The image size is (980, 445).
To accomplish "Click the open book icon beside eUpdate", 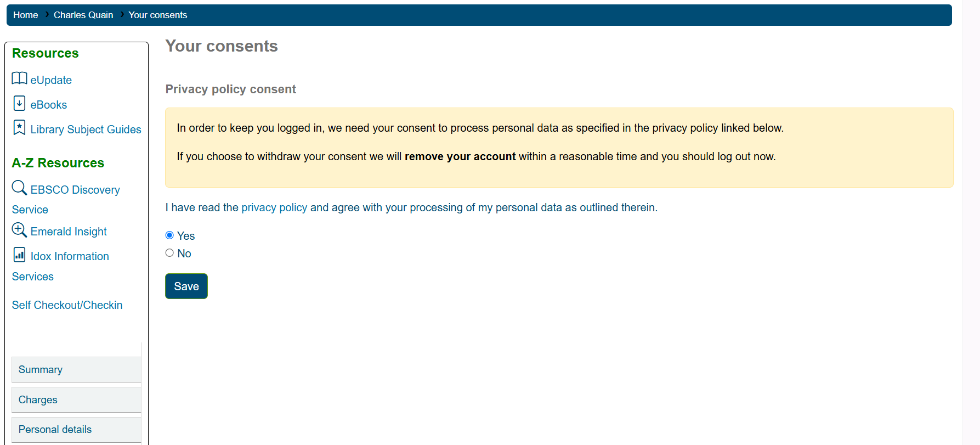I will click(x=19, y=78).
